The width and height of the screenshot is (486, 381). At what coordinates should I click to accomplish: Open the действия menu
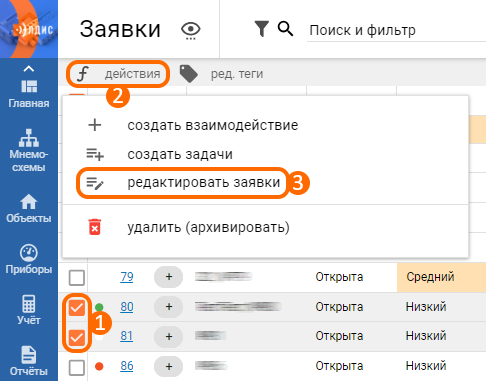pyautogui.click(x=118, y=74)
